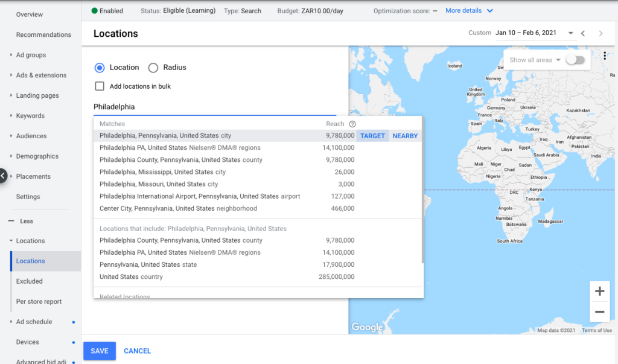
Task: Zoom in on map with plus button
Action: [x=599, y=291]
